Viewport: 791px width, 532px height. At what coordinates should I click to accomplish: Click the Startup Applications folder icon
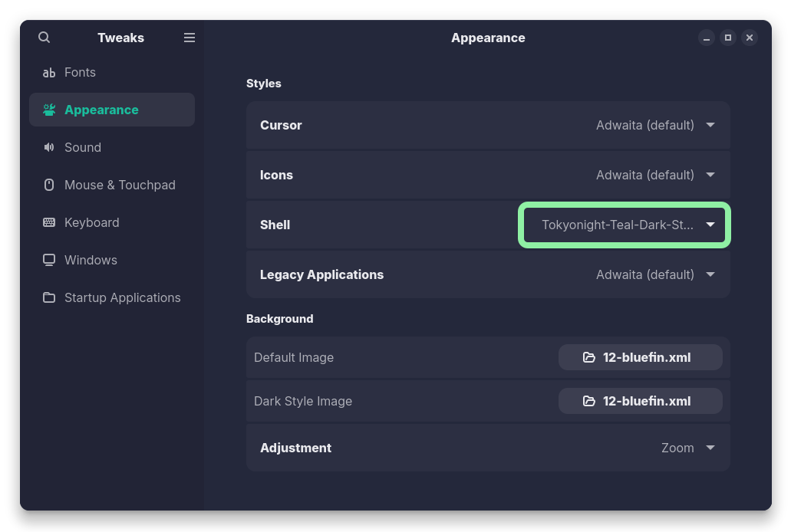click(x=49, y=297)
